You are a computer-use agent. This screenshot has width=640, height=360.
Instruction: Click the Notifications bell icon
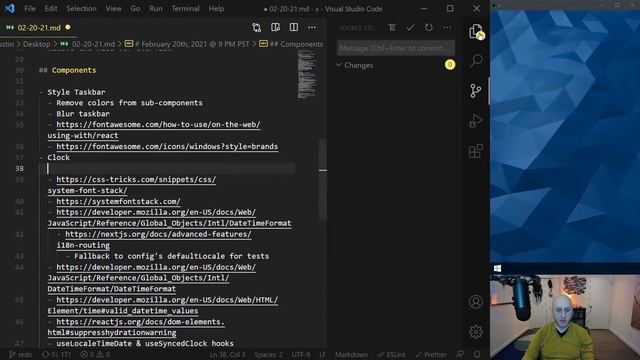point(477,355)
